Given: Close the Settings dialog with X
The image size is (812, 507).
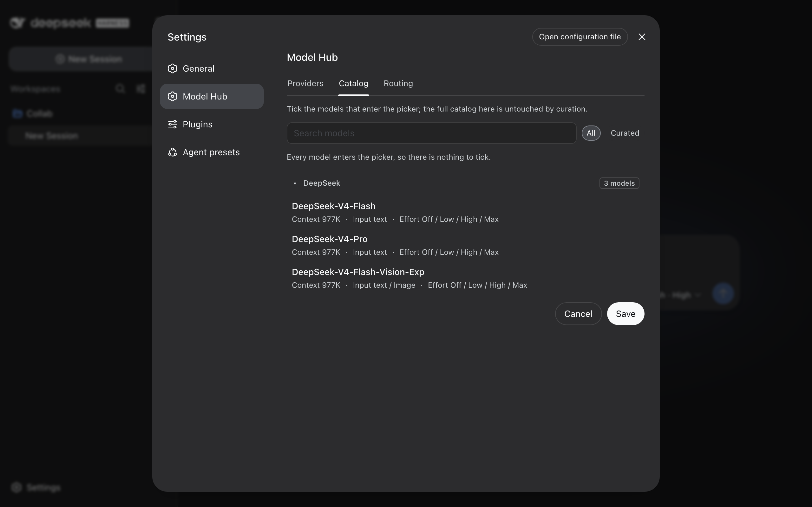Looking at the screenshot, I should click(x=642, y=37).
